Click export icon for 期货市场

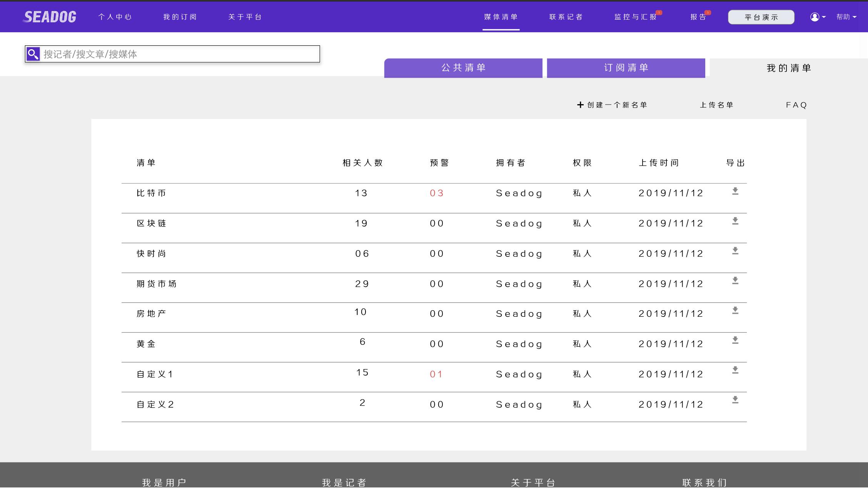pos(735,281)
